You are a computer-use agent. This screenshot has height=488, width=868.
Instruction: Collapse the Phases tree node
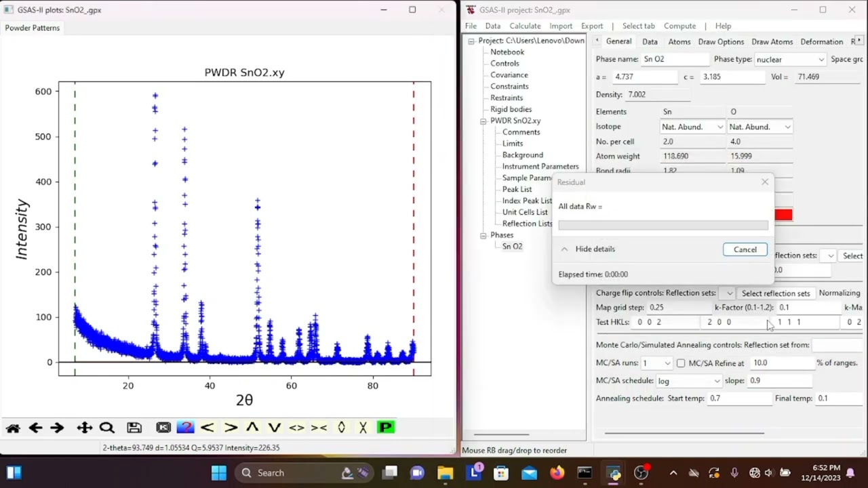point(483,235)
